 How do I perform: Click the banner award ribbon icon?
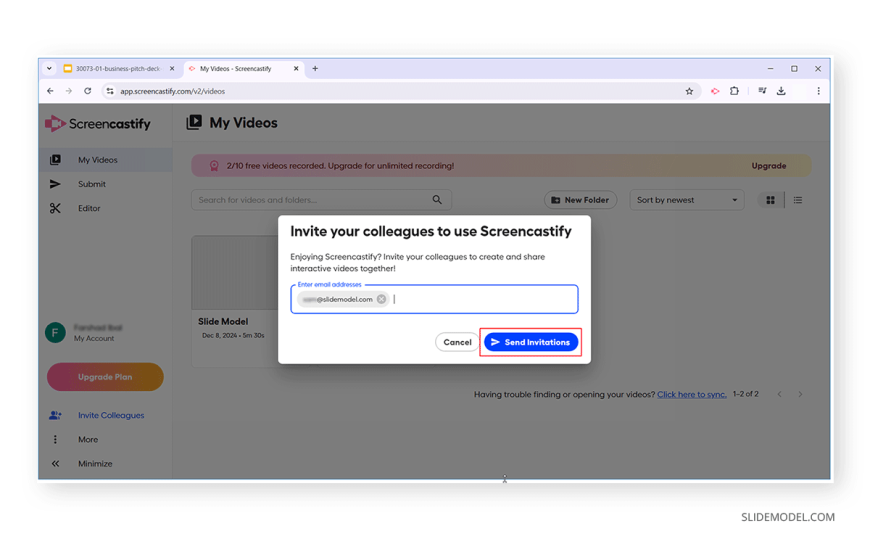point(214,165)
